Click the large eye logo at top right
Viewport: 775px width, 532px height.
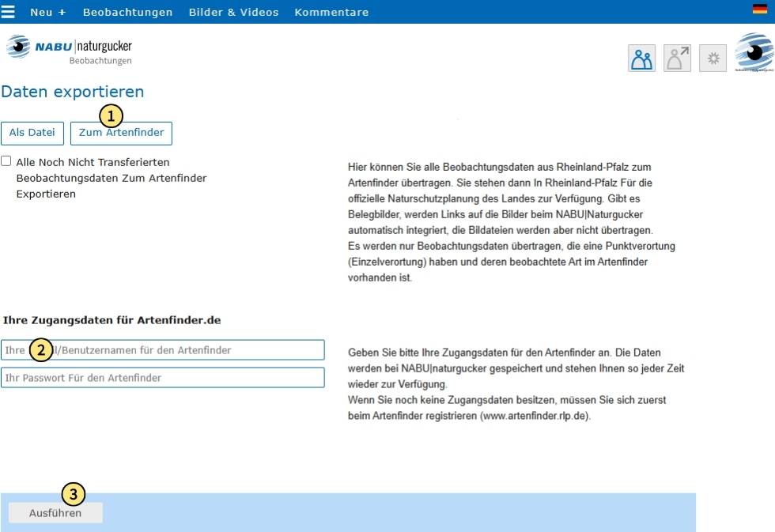click(x=754, y=52)
